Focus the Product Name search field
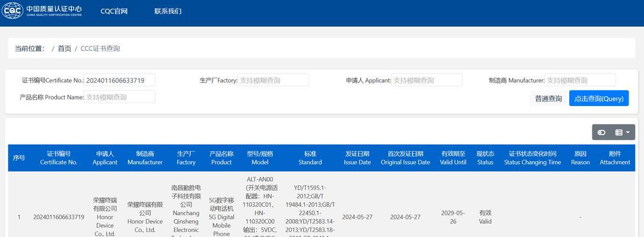Image resolution: width=644 pixels, height=237 pixels. pyautogui.click(x=120, y=97)
